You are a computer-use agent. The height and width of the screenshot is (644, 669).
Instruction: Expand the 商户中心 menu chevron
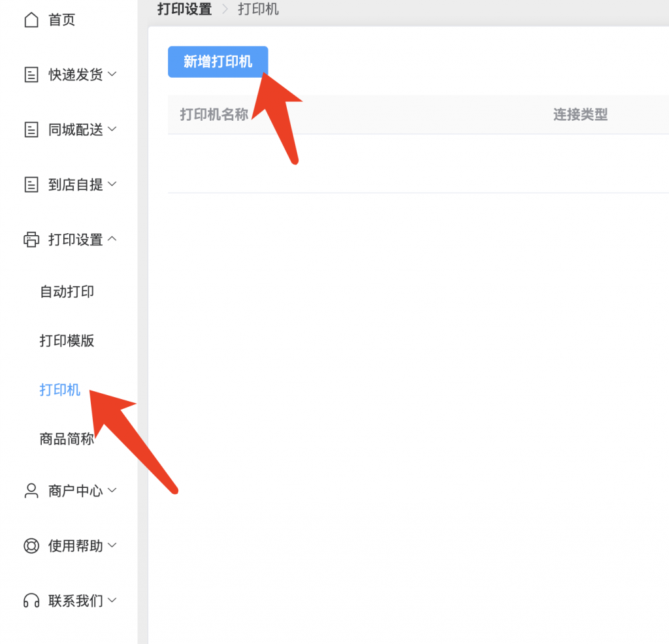[x=112, y=490]
